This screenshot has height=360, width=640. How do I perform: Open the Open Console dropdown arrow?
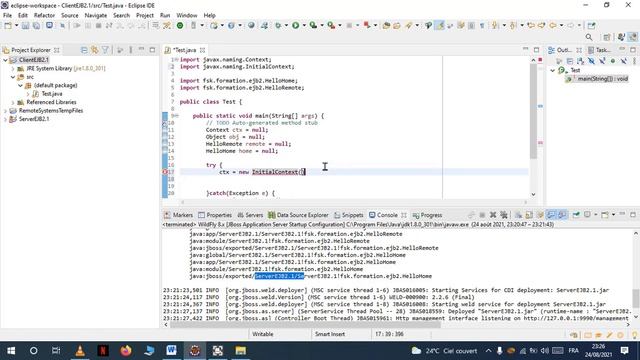(x=613, y=215)
